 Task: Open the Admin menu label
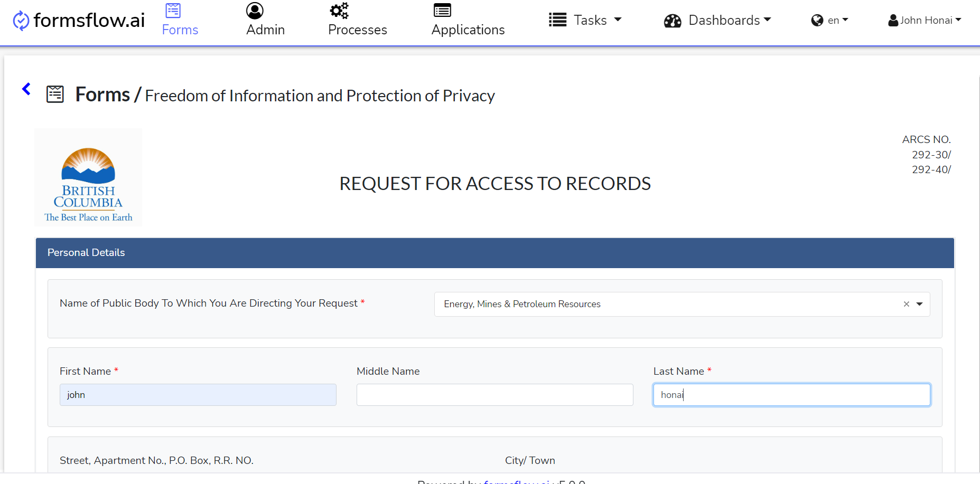point(266,30)
